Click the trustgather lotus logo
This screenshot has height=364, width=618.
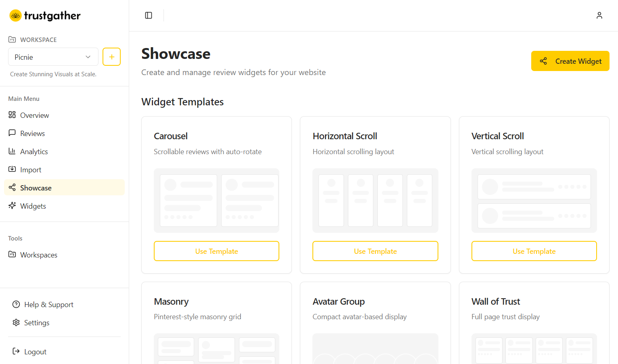pos(16,15)
